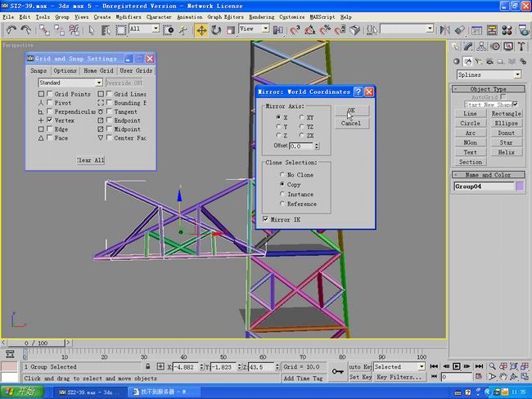This screenshot has width=532, height=399.
Task: Open the Hierarchy command panel tab
Action: tap(481, 47)
